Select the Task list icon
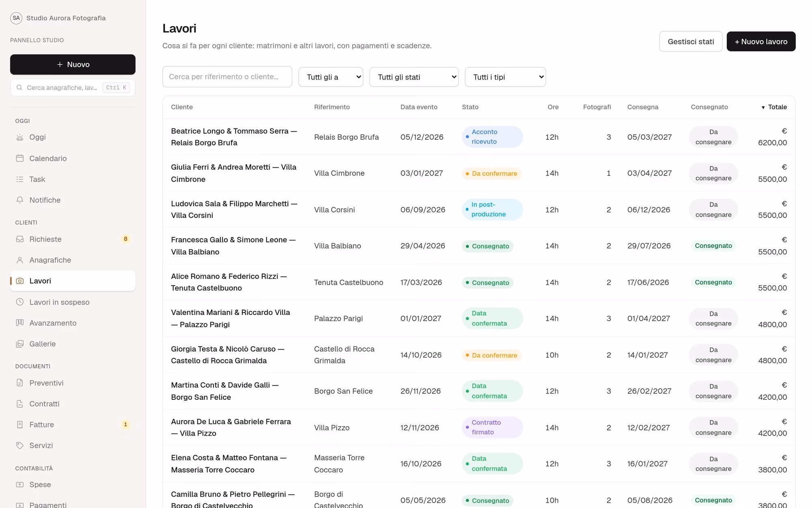The width and height of the screenshot is (812, 508). (x=19, y=179)
